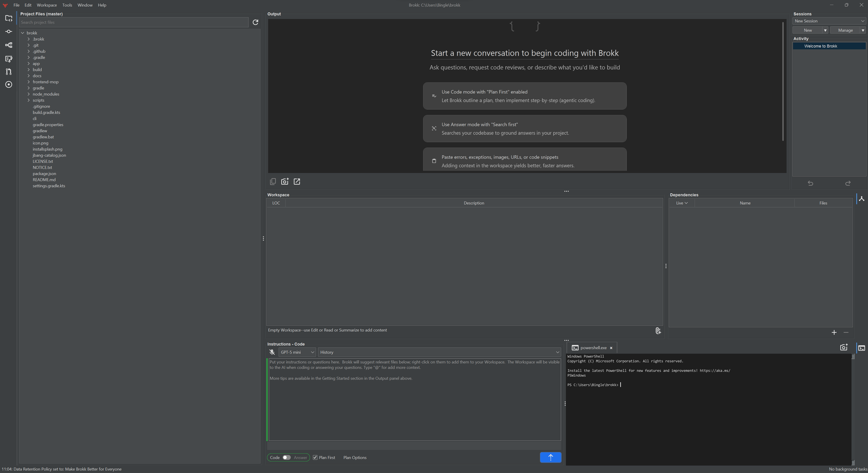Expand the node_modules folder
This screenshot has width=868, height=473.
pos(29,94)
